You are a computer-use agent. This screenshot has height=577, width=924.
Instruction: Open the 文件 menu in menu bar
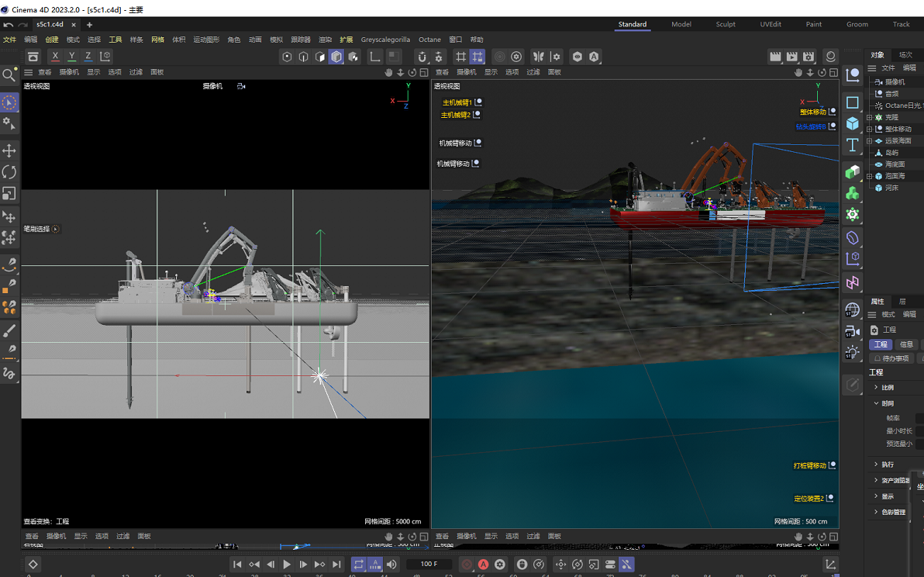(10, 40)
